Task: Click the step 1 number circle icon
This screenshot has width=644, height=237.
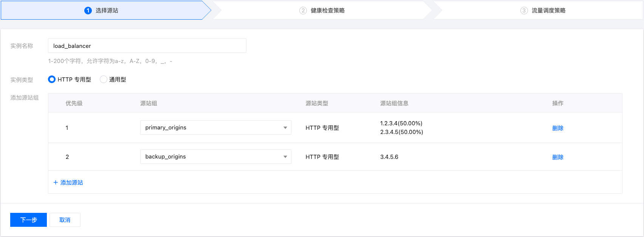Action: click(88, 11)
